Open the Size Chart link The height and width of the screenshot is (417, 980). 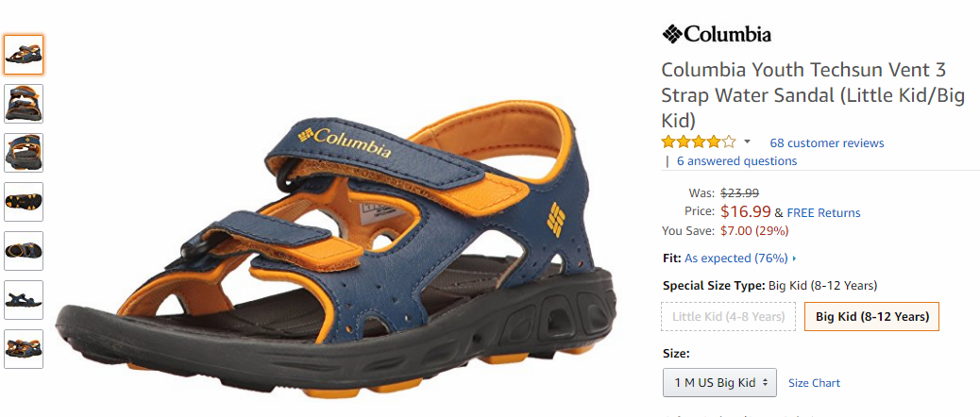click(815, 383)
